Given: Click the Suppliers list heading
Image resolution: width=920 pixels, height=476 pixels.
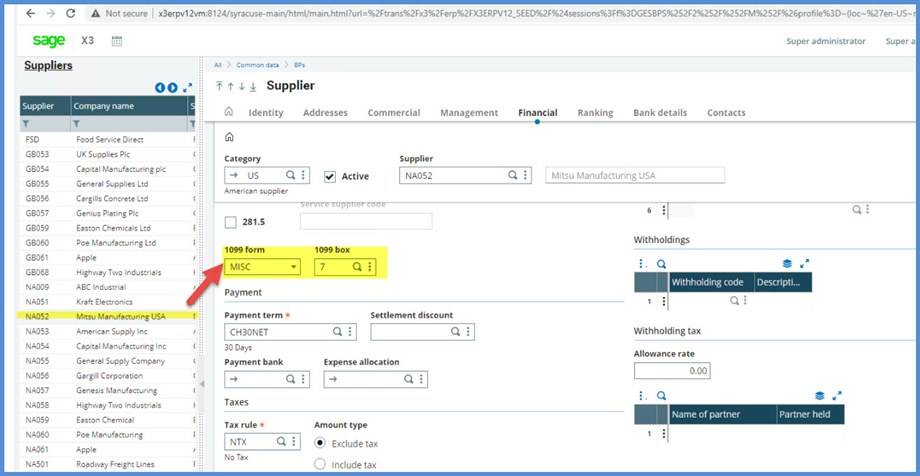Looking at the screenshot, I should point(48,66).
